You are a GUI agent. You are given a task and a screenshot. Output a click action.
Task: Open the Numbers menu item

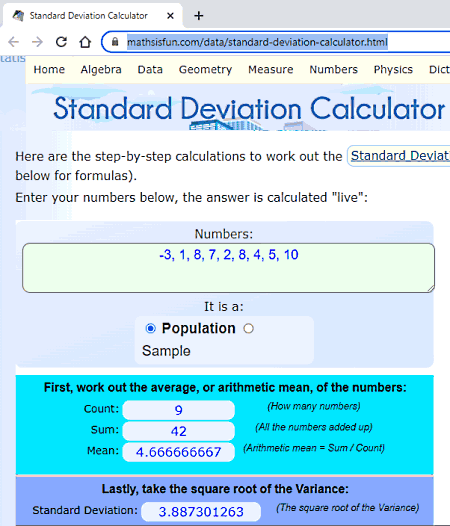pos(334,69)
